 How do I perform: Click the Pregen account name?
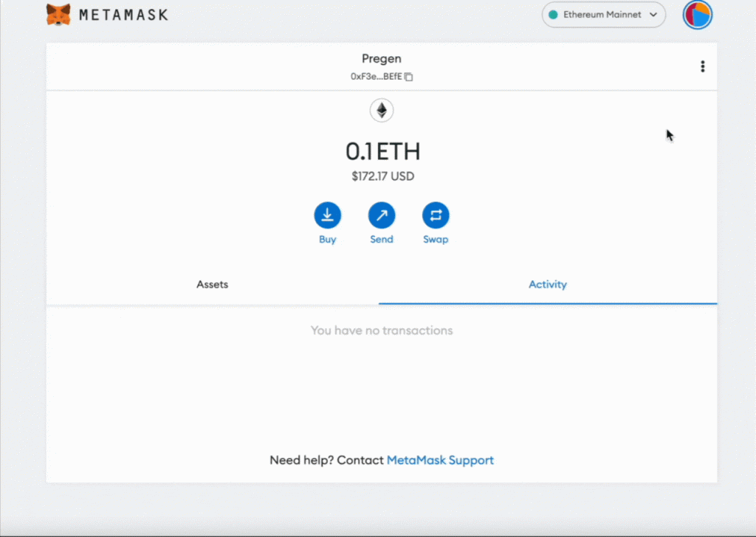[x=382, y=58]
